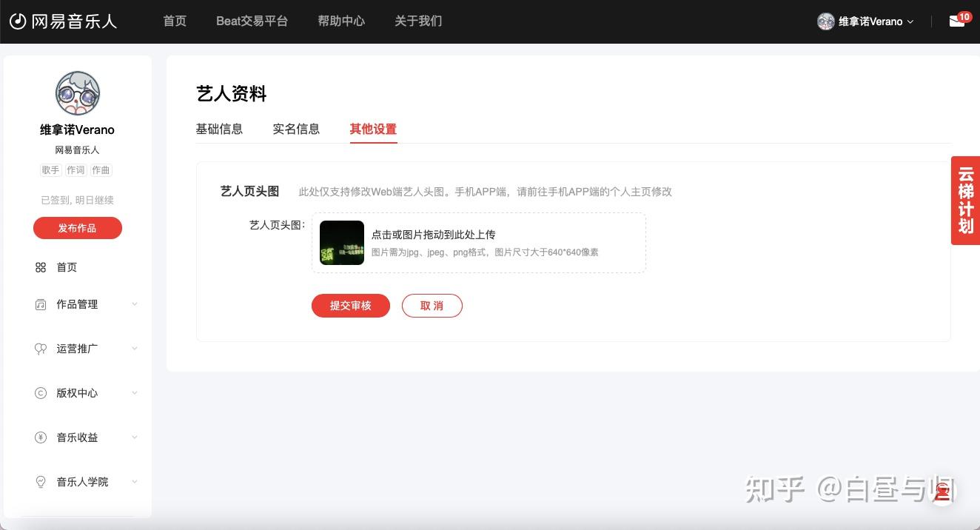Screen dimensions: 980x530
Task: Expand the 作品管理 chevron
Action: pos(135,304)
